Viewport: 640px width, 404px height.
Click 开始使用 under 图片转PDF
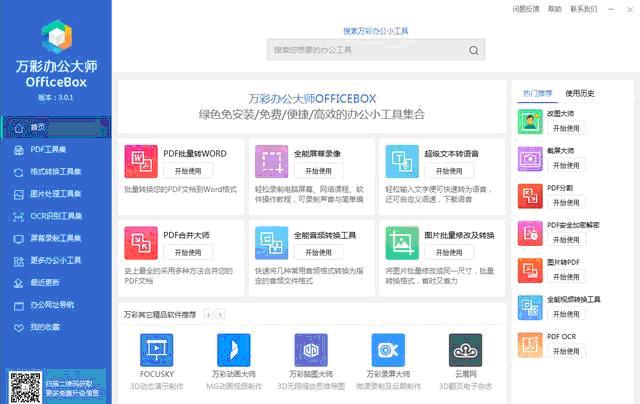566,277
